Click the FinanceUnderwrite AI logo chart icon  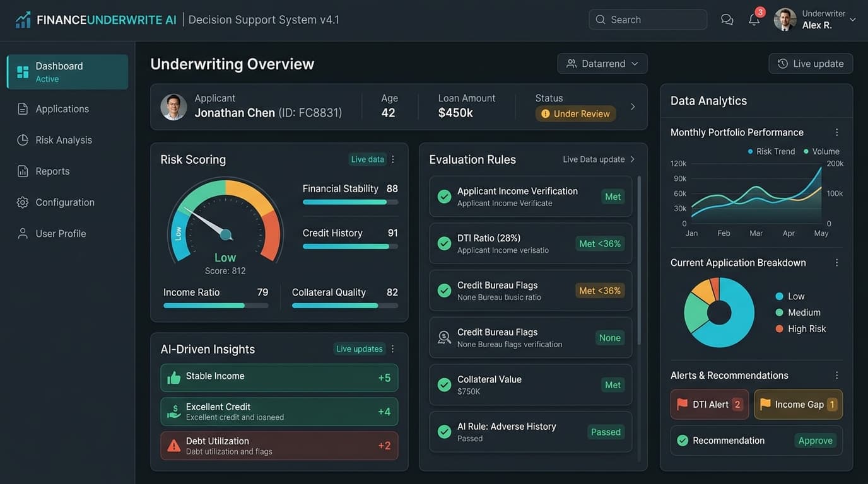[x=23, y=20]
